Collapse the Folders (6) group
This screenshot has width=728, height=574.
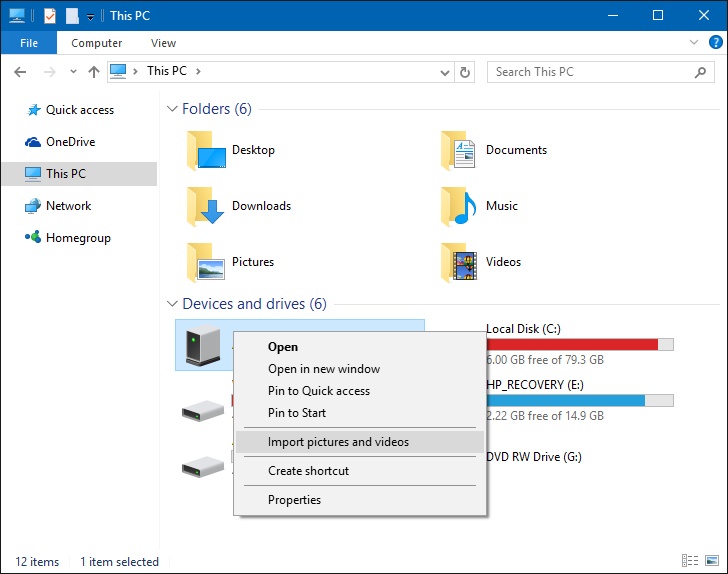(x=172, y=109)
